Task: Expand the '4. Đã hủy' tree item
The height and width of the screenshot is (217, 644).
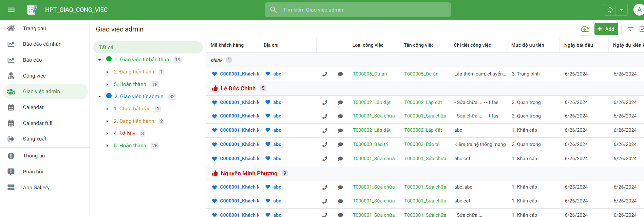Action: [107, 133]
